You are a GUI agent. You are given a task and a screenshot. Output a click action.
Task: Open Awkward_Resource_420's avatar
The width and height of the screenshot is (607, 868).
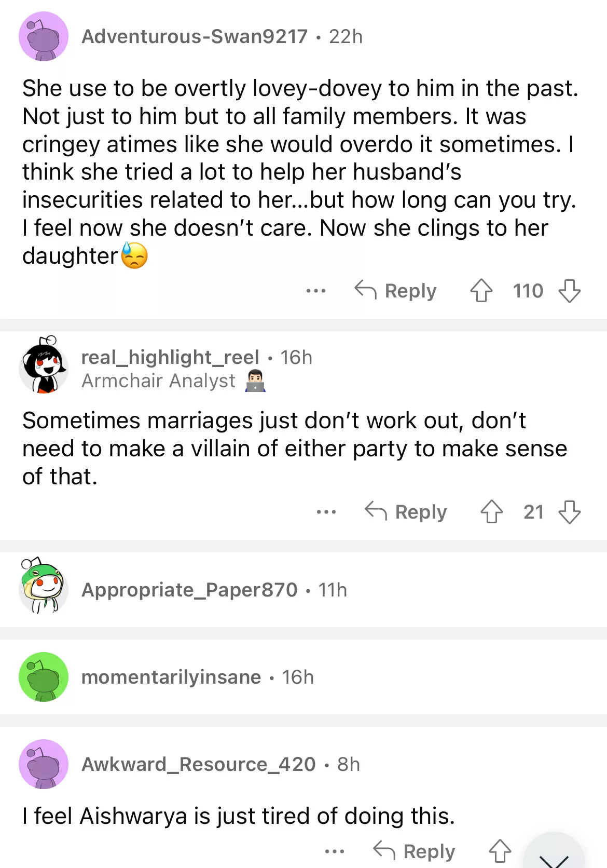click(x=44, y=764)
